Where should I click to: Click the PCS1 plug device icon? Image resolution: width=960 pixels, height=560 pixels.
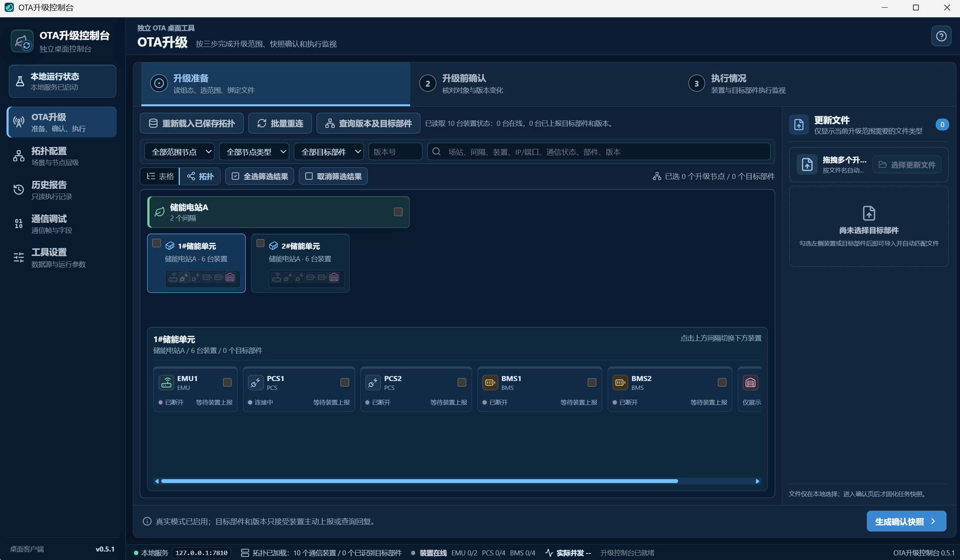point(255,383)
